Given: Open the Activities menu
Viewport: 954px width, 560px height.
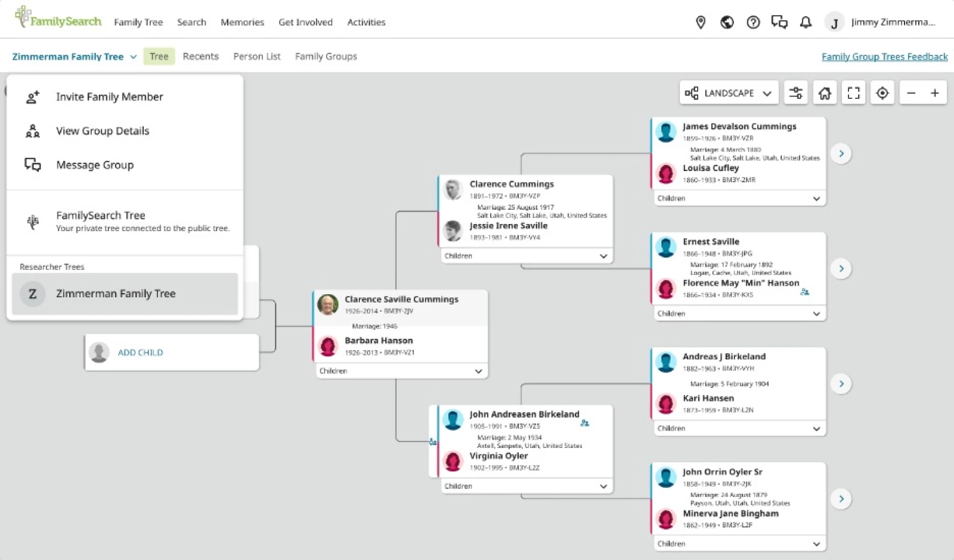Looking at the screenshot, I should (x=366, y=23).
